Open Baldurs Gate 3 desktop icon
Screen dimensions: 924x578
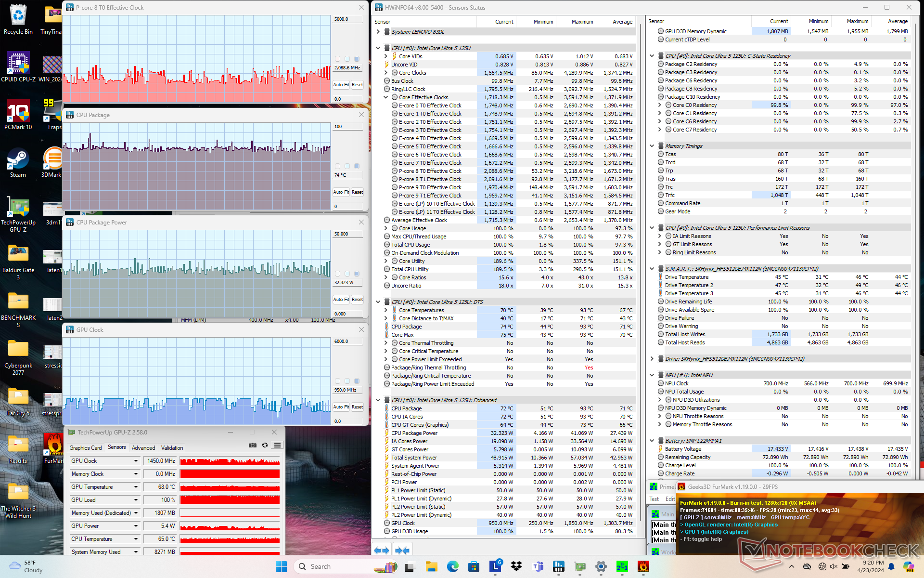18,262
